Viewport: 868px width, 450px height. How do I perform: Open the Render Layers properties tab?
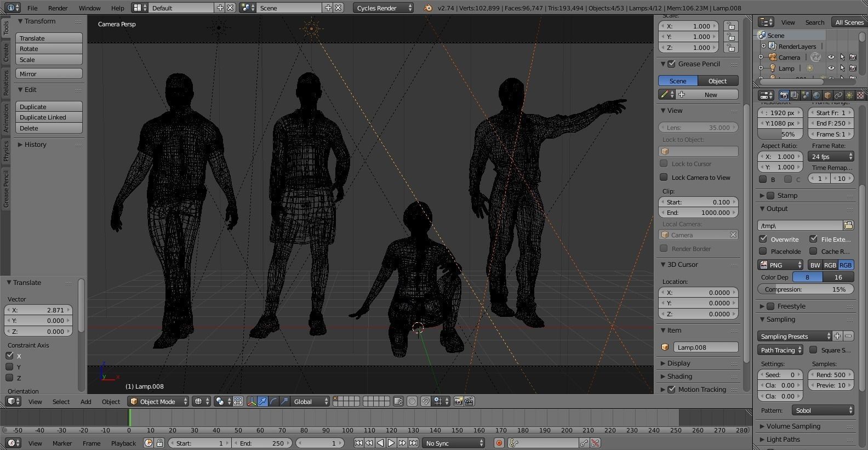(795, 95)
